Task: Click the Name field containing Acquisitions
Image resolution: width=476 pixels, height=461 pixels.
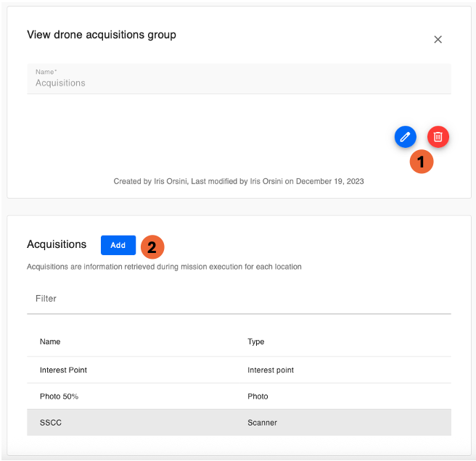Action: [239, 78]
